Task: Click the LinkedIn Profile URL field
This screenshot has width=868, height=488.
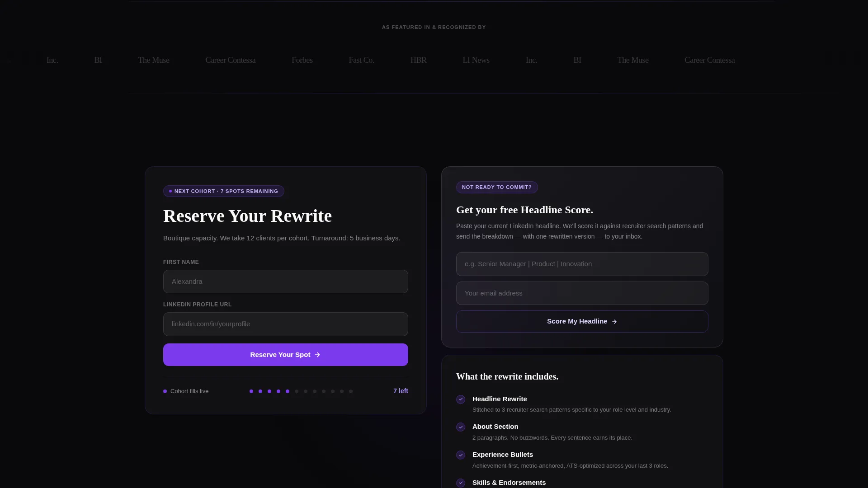Action: tap(285, 324)
